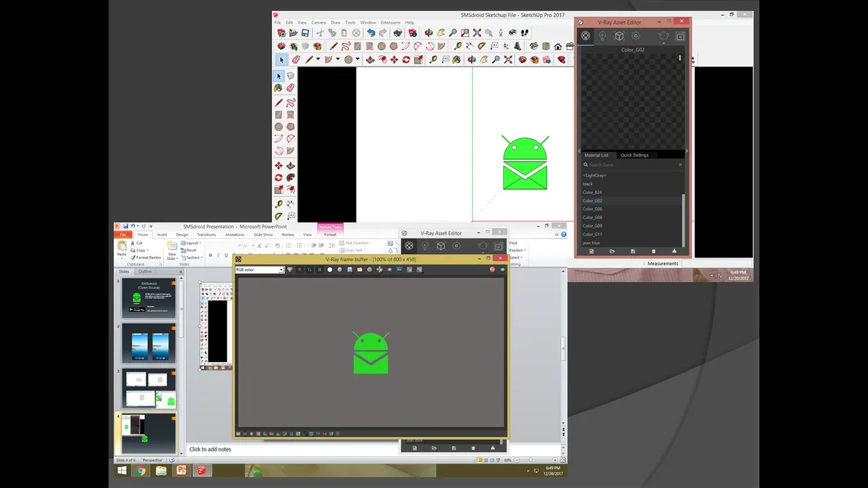Click the Paste button in PowerPoint
Screen dimensions: 868x488
tap(122, 248)
